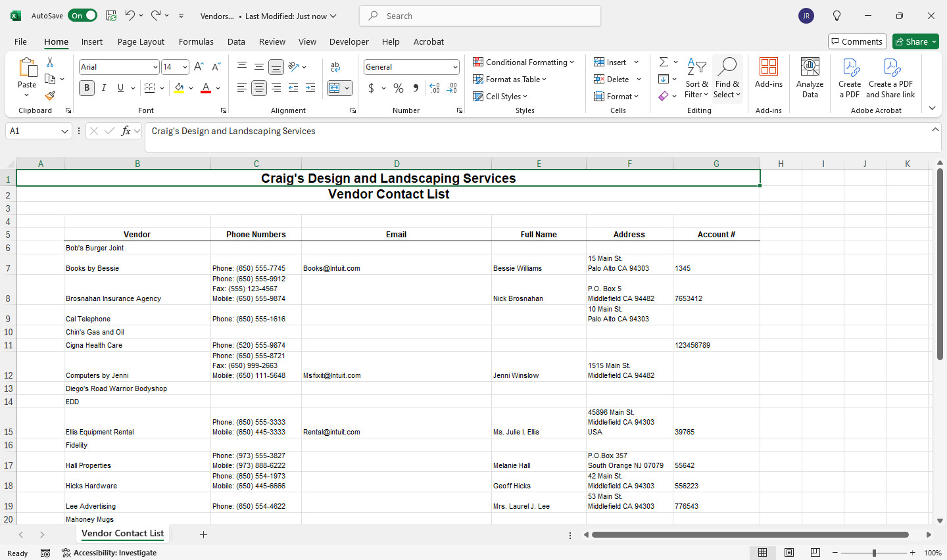The image size is (947, 560).
Task: Select the Vendor Contact List sheet tab
Action: pyautogui.click(x=122, y=534)
